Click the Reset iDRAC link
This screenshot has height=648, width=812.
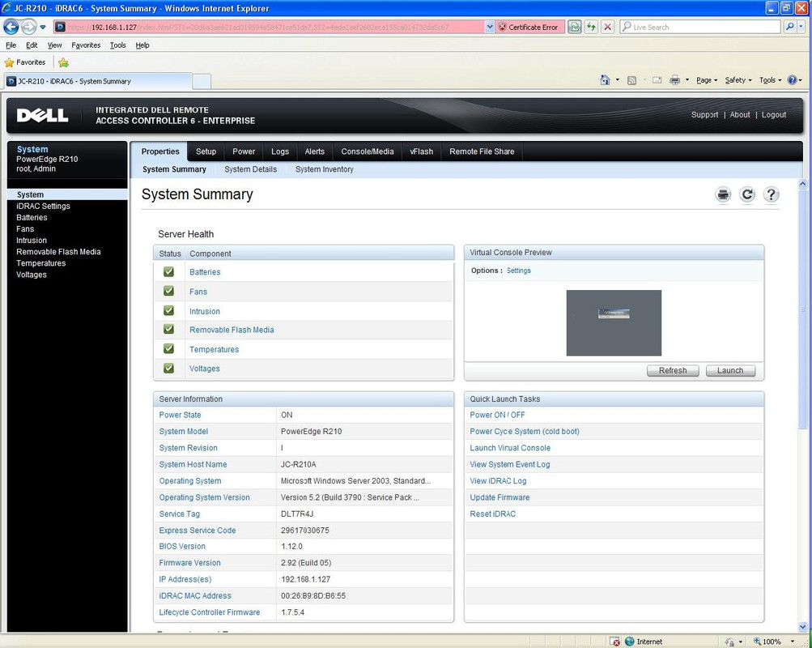492,514
